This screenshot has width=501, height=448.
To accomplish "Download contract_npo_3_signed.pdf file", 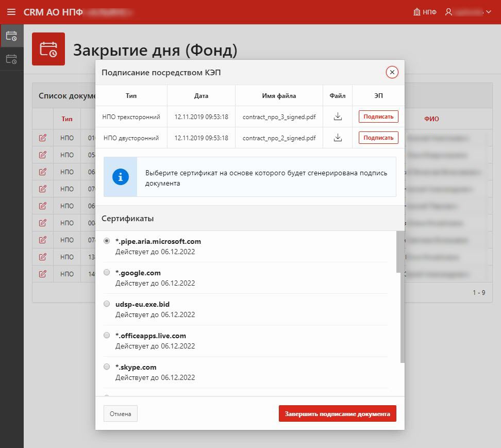I will pyautogui.click(x=338, y=117).
